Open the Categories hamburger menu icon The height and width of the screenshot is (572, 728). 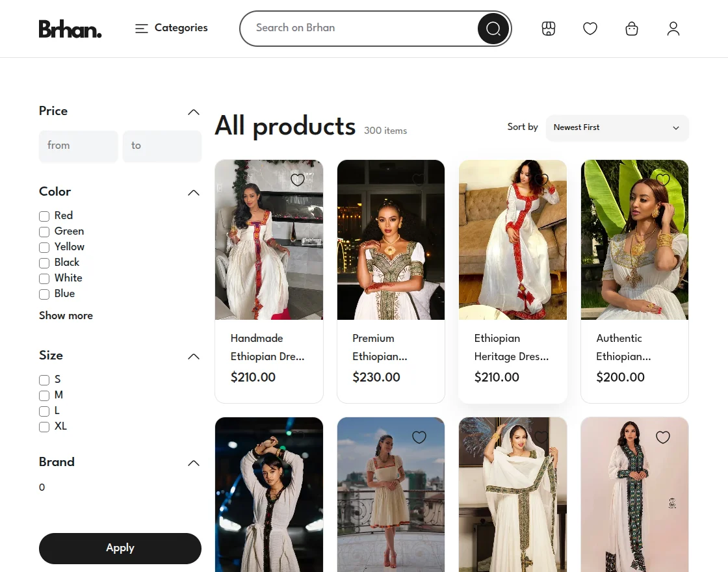click(140, 29)
